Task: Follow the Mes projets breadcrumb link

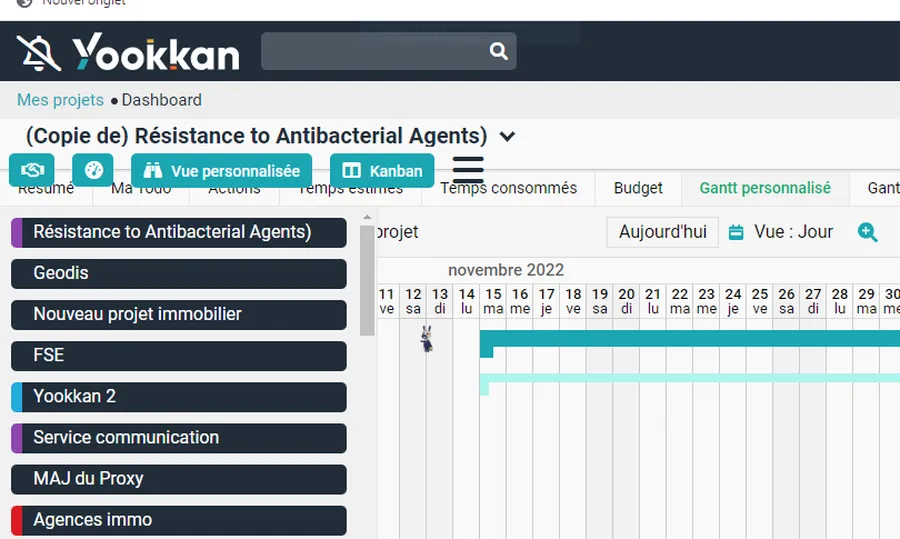Action: pos(60,100)
